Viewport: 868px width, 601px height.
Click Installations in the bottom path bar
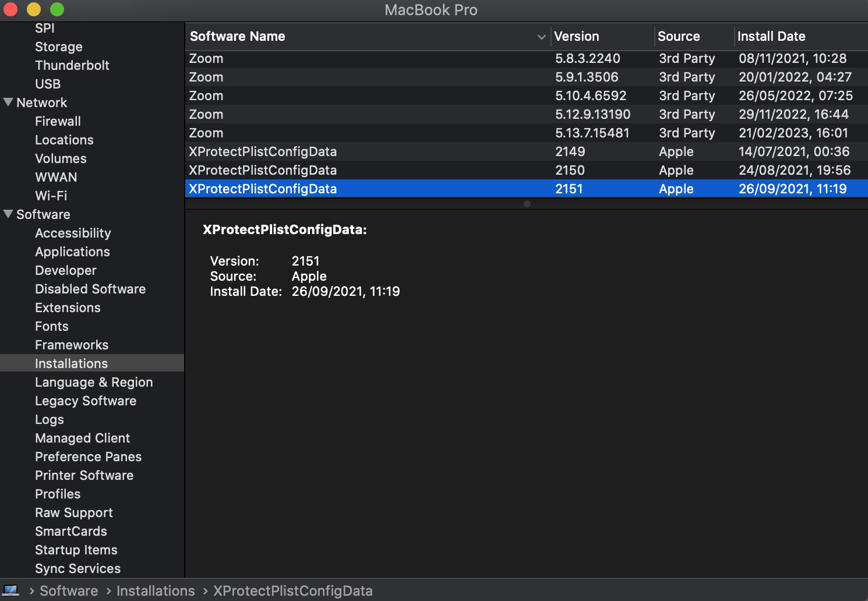156,591
